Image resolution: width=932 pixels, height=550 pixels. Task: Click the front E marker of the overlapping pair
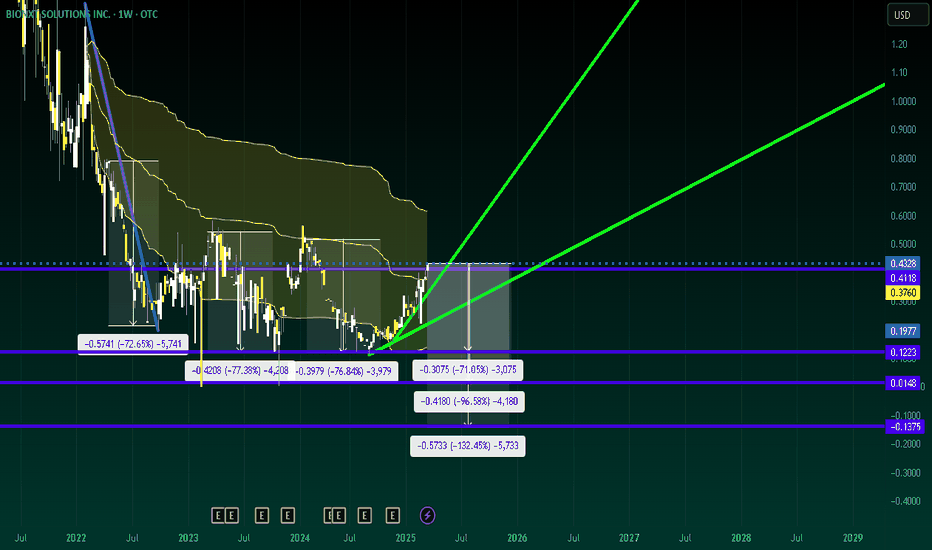(338, 516)
